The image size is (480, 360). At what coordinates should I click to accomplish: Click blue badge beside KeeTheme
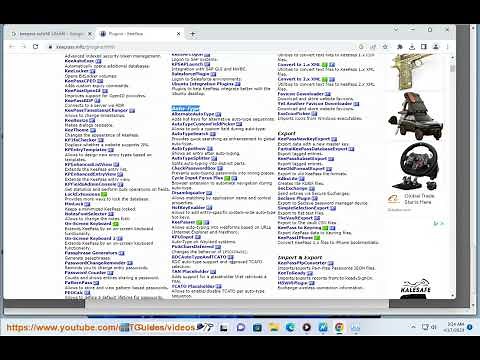tap(93, 130)
